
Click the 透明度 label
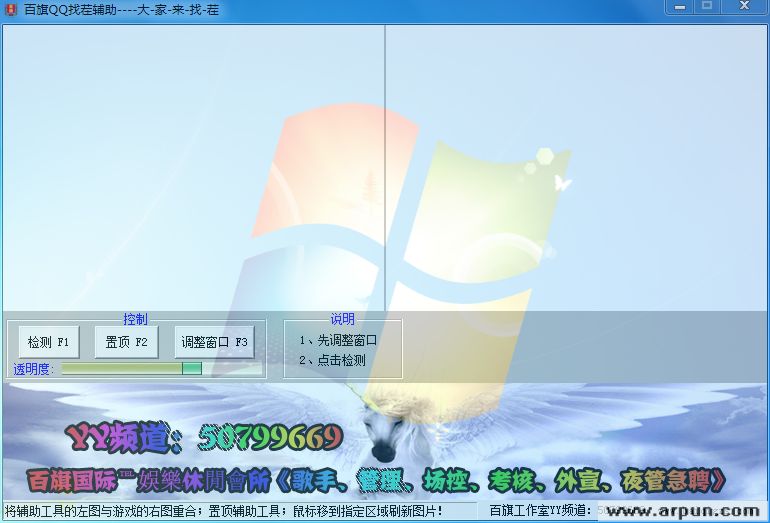(x=33, y=369)
